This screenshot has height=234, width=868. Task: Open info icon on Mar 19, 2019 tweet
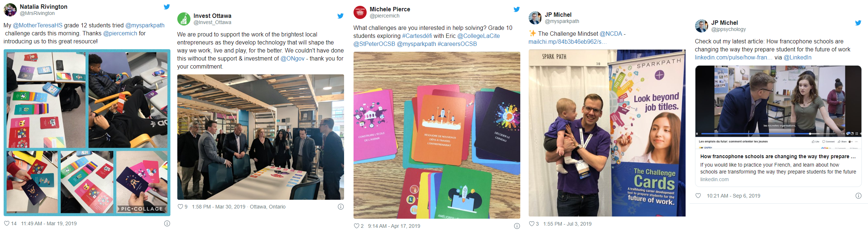click(167, 223)
